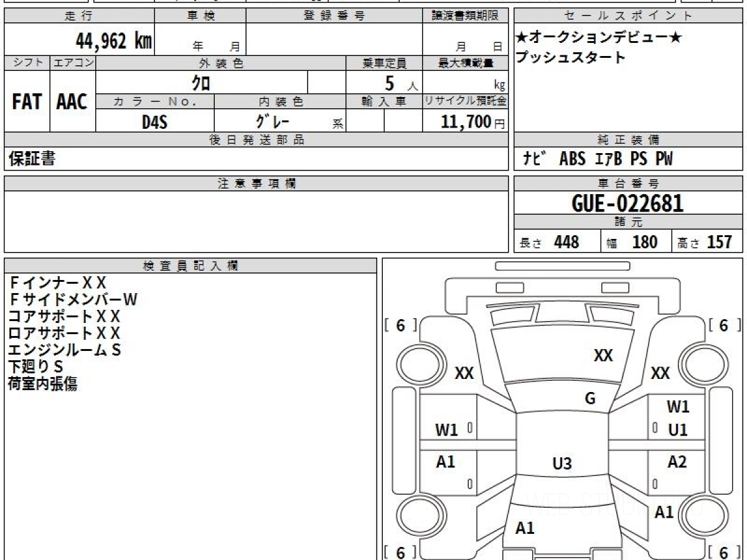
Task: Click the 保証書 entry
Action: (32, 159)
